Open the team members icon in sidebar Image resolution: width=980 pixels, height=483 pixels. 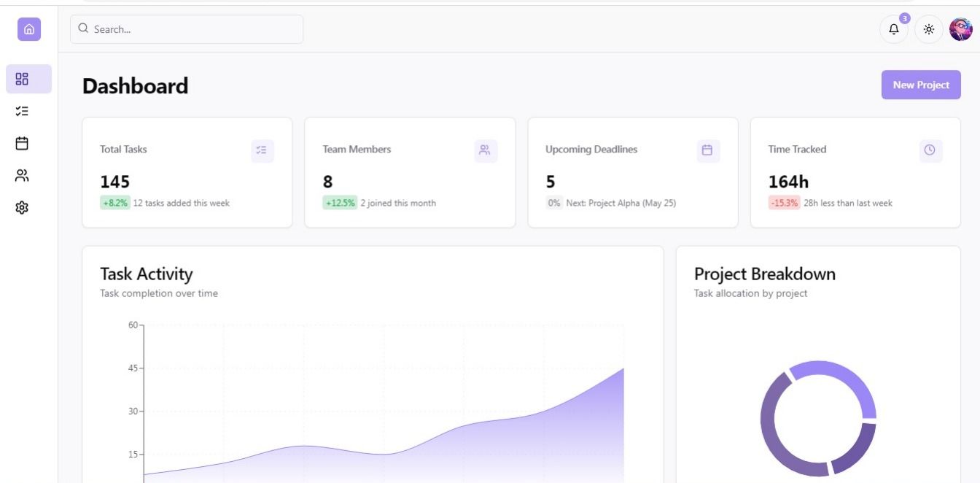click(x=22, y=175)
